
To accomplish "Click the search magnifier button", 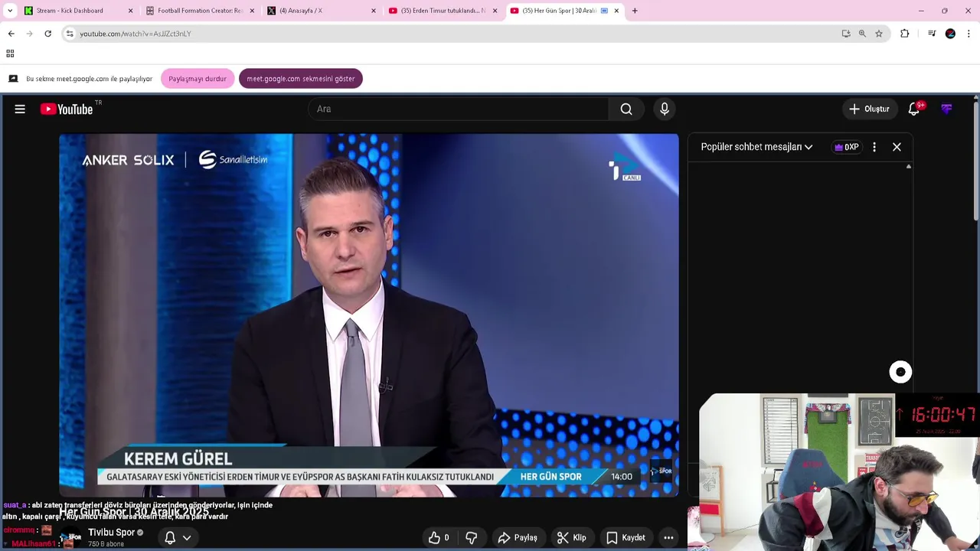I will tap(626, 109).
